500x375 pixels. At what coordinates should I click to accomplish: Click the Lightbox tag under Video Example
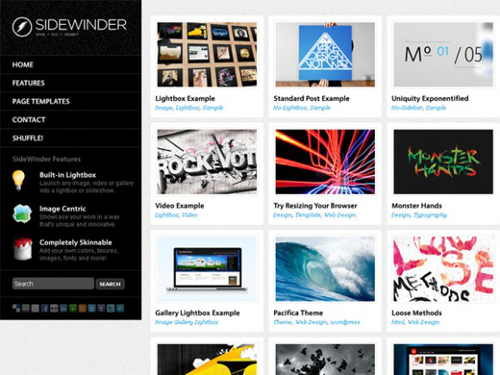(x=167, y=215)
